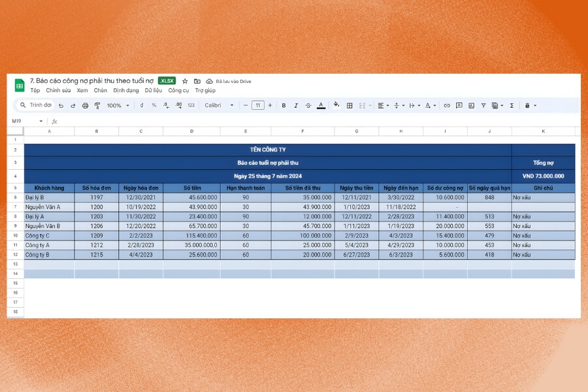Viewport: 588px width, 392px height.
Task: Insert a link using the link icon
Action: [x=447, y=105]
